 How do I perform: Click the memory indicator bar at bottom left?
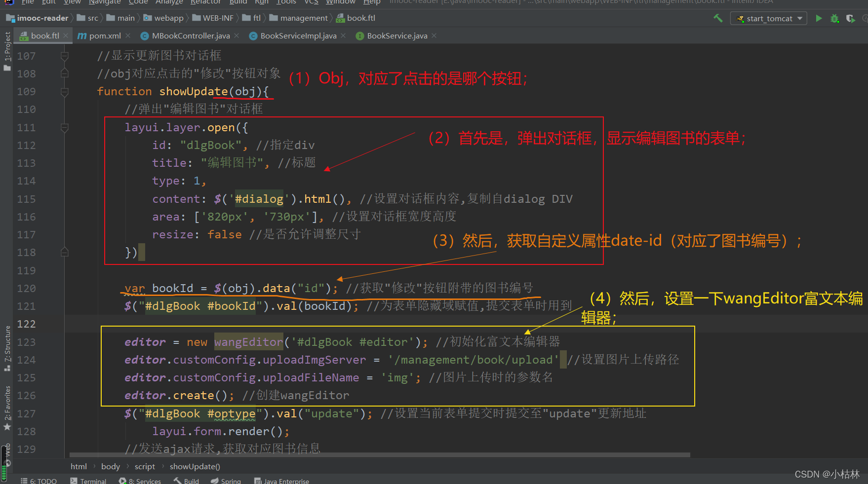(x=4, y=463)
